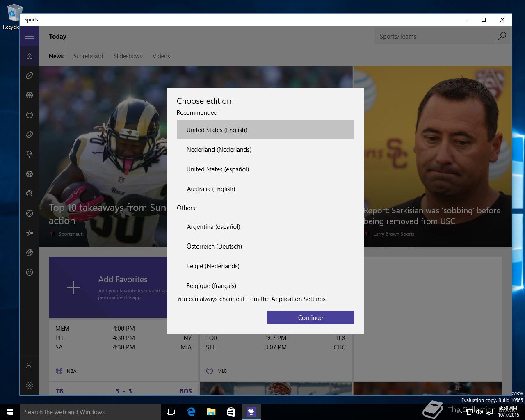
Task: Select Nederland (Nederlands) edition
Action: click(266, 149)
